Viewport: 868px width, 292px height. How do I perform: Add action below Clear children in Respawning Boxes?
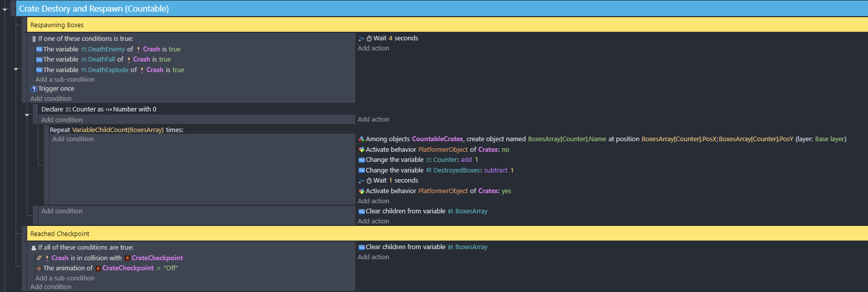[x=373, y=221]
